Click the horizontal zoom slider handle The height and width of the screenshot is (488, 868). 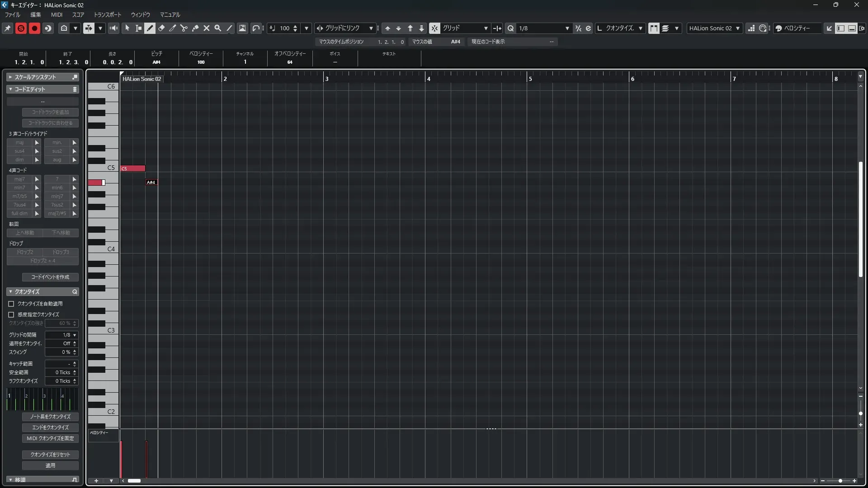pyautogui.click(x=840, y=481)
